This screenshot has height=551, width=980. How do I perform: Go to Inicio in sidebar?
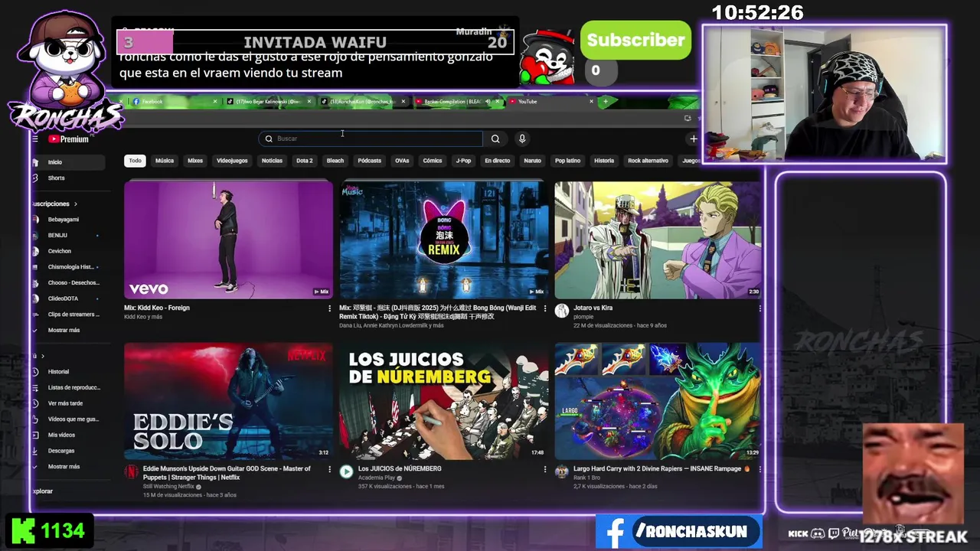pyautogui.click(x=67, y=162)
